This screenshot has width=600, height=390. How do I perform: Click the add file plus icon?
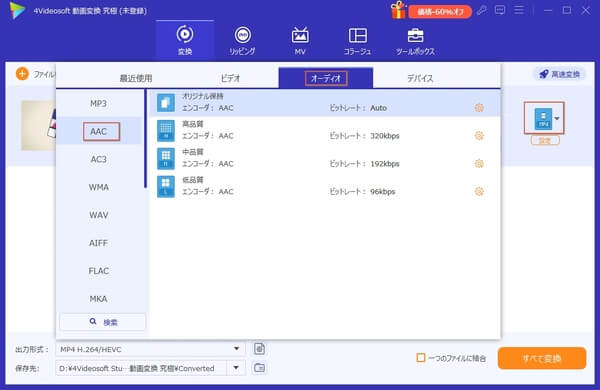pos(22,74)
